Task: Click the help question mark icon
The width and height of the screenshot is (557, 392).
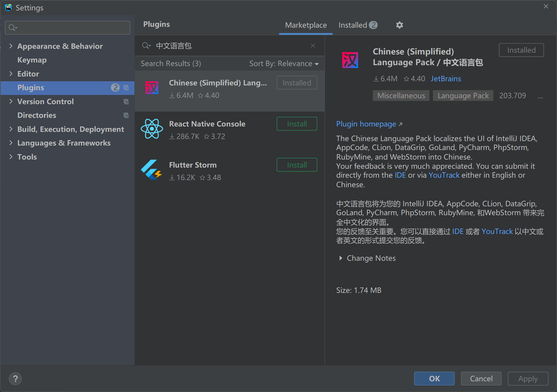Action: [x=15, y=379]
